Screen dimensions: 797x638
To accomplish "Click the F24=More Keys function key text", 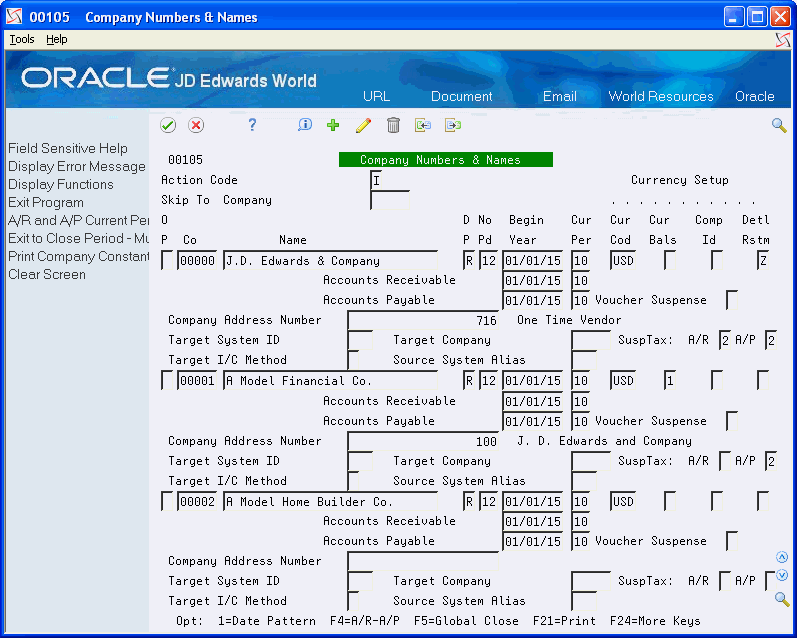I will pyautogui.click(x=655, y=621).
